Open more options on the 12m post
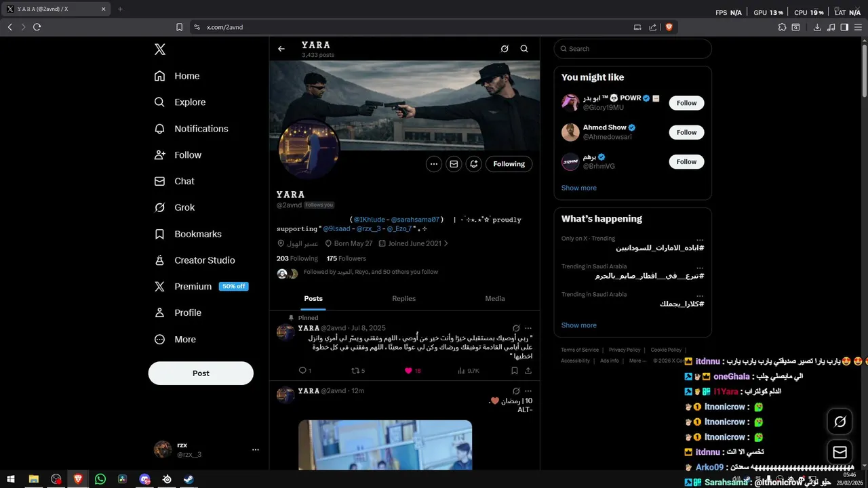Screen dimensions: 868x488 pyautogui.click(x=528, y=391)
